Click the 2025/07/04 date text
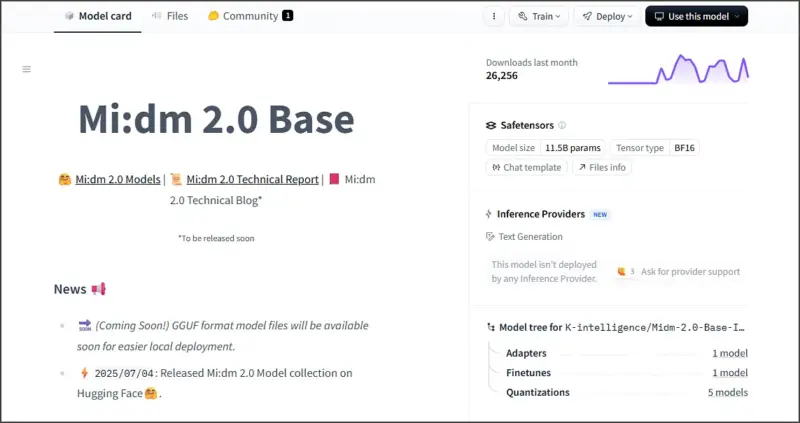 tap(124, 374)
